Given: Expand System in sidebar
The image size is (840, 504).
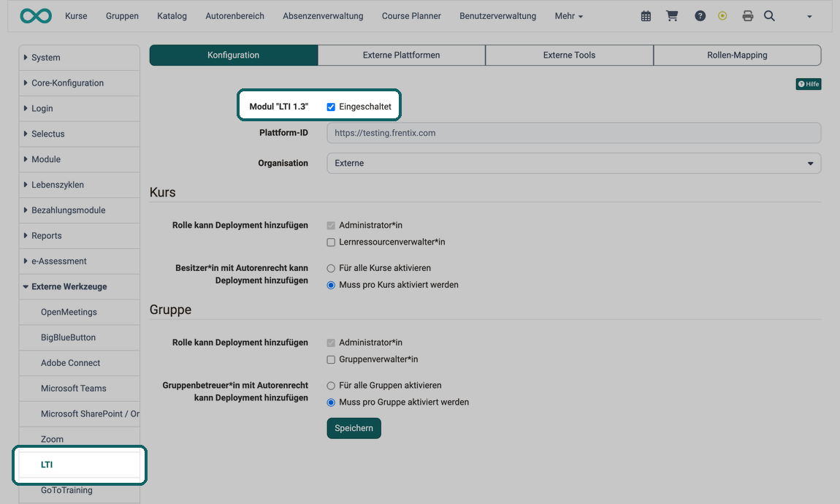Looking at the screenshot, I should click(x=80, y=57).
